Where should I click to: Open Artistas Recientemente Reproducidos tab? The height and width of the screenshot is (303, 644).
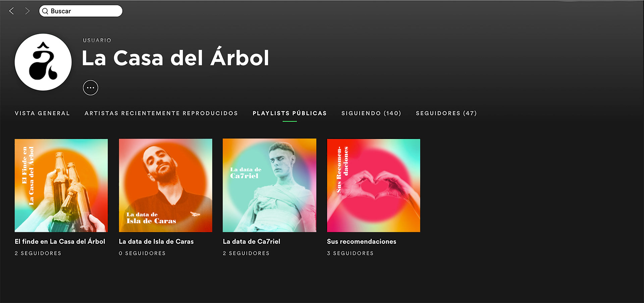(x=161, y=113)
